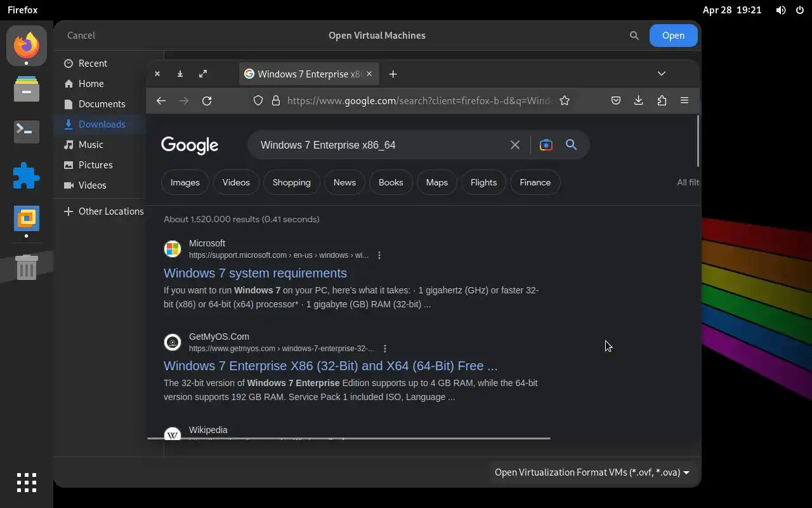Viewport: 812px width, 508px height.
Task: Bookmark this page with star
Action: (x=565, y=100)
